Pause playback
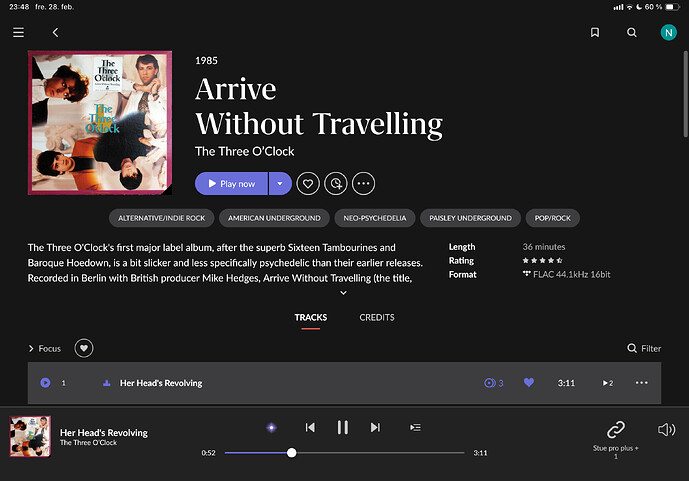Viewport: 689px width, 481px height. click(x=343, y=427)
